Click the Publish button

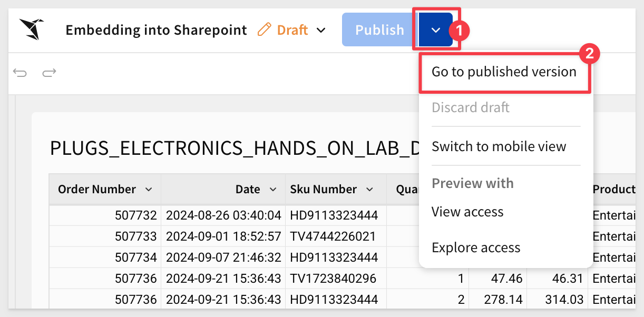point(379,29)
